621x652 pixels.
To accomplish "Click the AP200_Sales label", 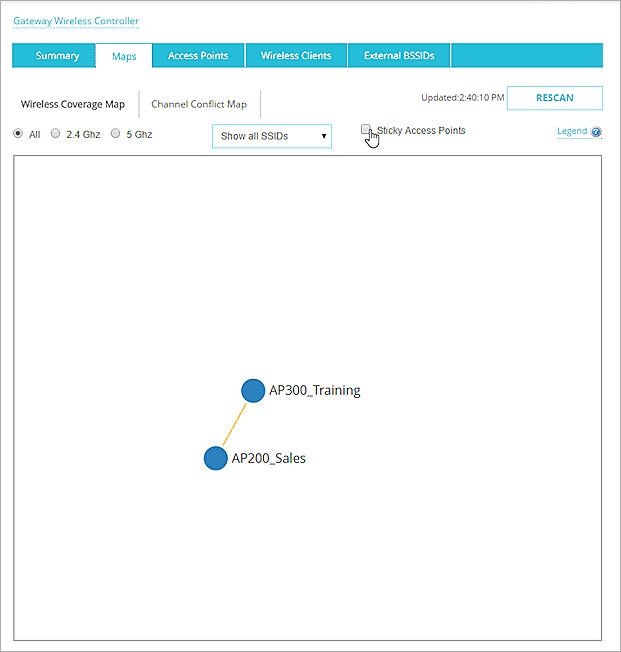I will [269, 458].
